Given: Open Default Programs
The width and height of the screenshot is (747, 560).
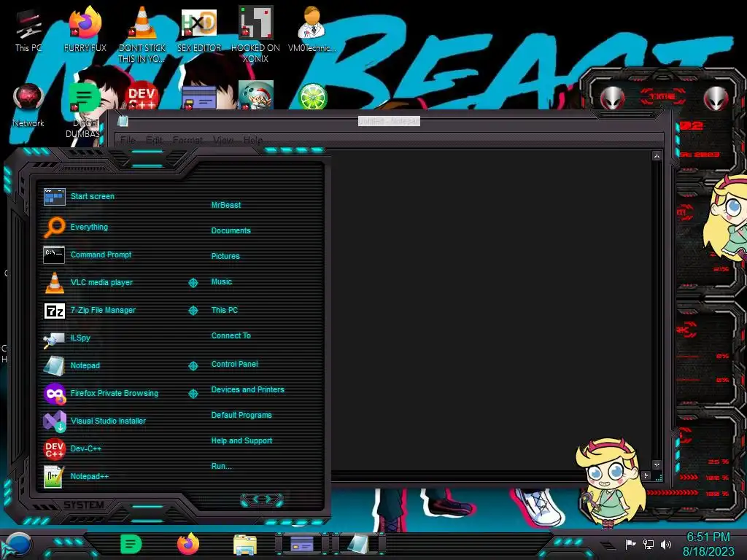Looking at the screenshot, I should tap(241, 415).
